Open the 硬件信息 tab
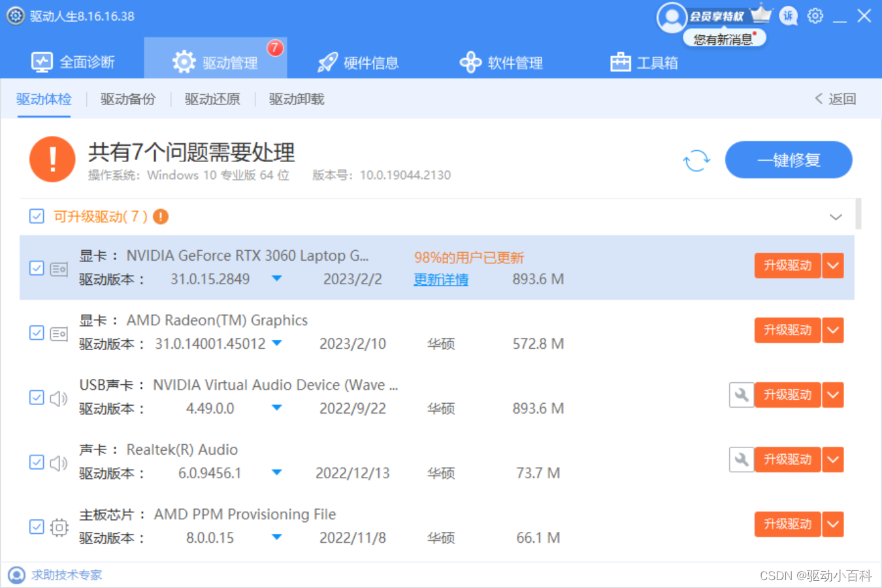Screen dimensions: 882x588 358,62
